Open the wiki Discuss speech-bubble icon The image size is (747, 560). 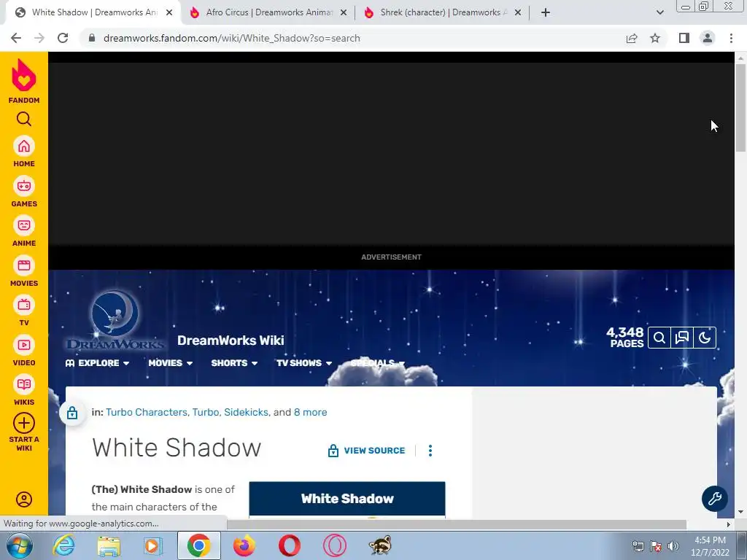click(682, 338)
